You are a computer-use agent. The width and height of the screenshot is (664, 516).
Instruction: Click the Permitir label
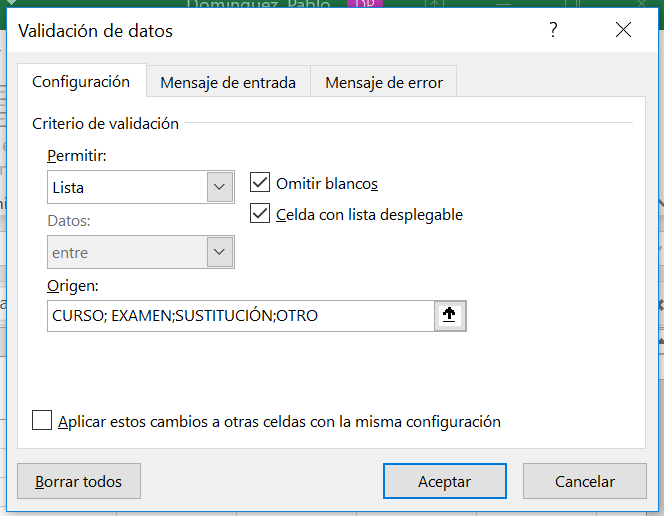77,156
